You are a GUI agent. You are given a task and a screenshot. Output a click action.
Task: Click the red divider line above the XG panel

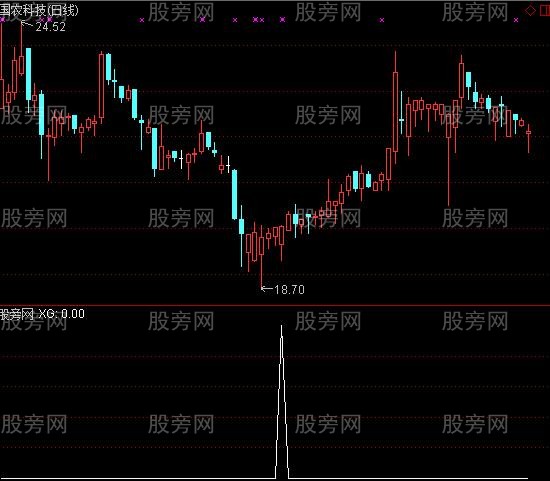tap(275, 306)
